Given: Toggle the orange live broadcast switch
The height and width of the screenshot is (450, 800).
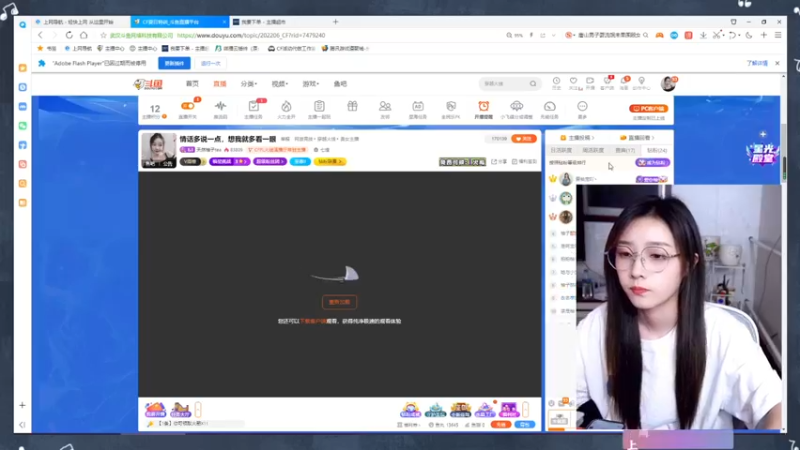Looking at the screenshot, I should [188, 106].
